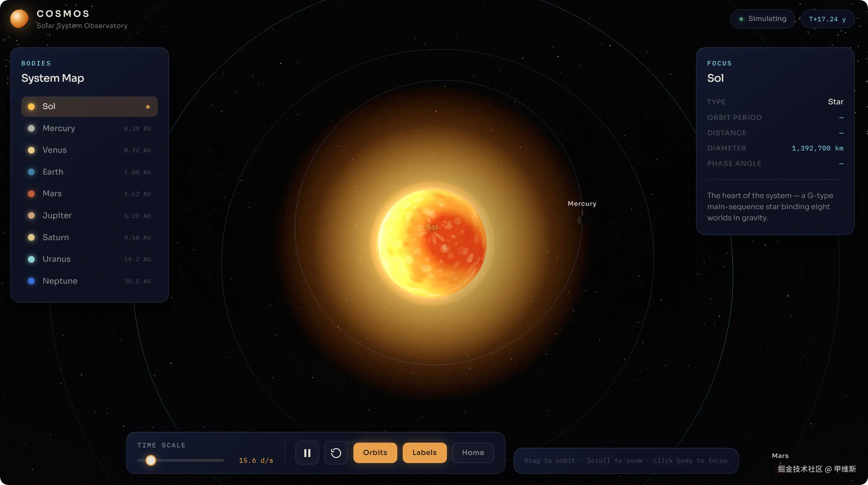Toggle the Labels display off
The height and width of the screenshot is (485, 868).
425,453
